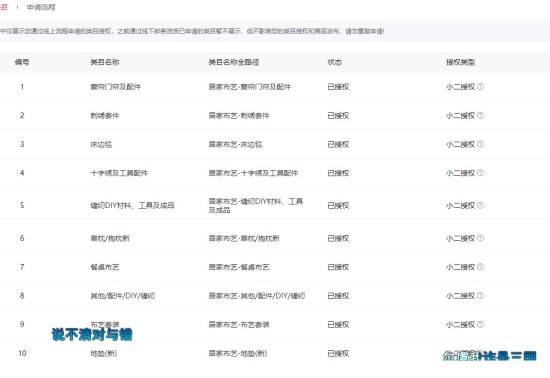Click row number 8 in 编号 column
Screen dimensions: 550x378
(22, 296)
